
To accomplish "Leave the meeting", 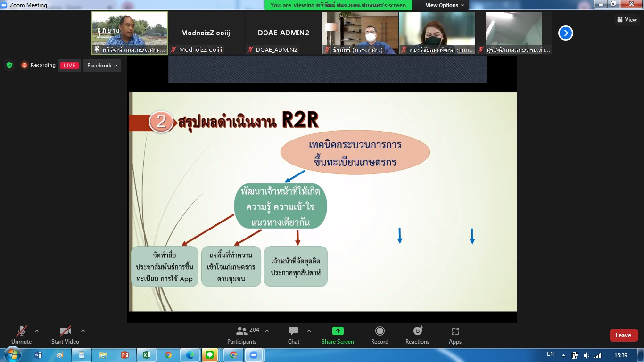I will [x=624, y=335].
